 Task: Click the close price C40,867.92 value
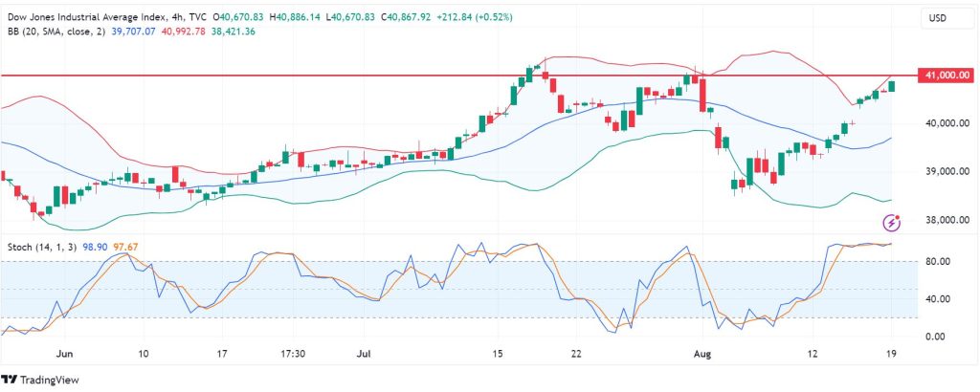tap(404, 18)
